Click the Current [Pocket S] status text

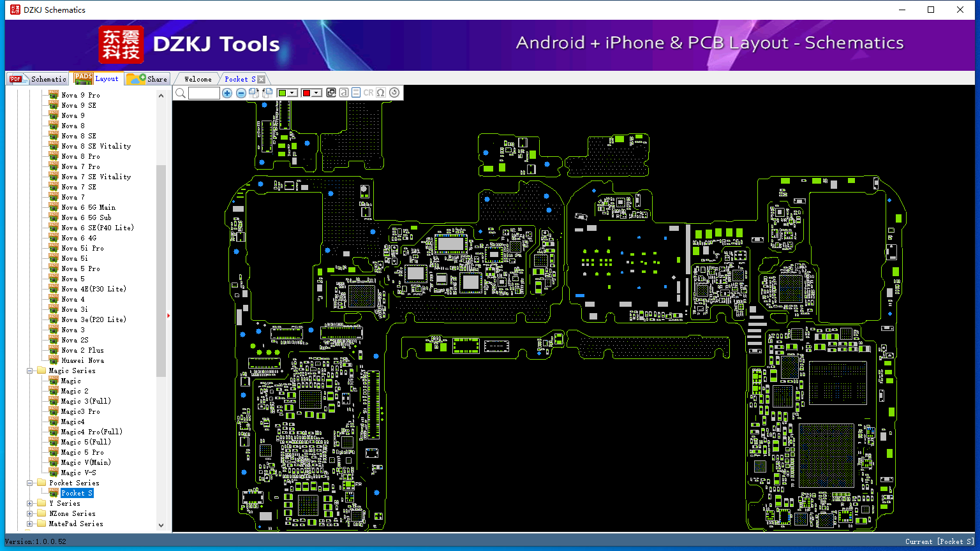click(940, 541)
